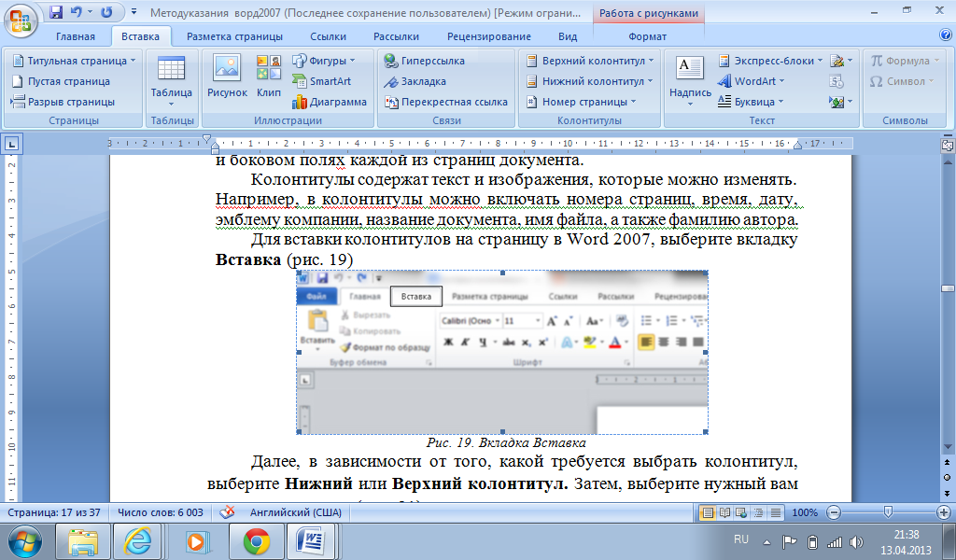
Task: Switch to Web Layout view
Action: point(741,512)
